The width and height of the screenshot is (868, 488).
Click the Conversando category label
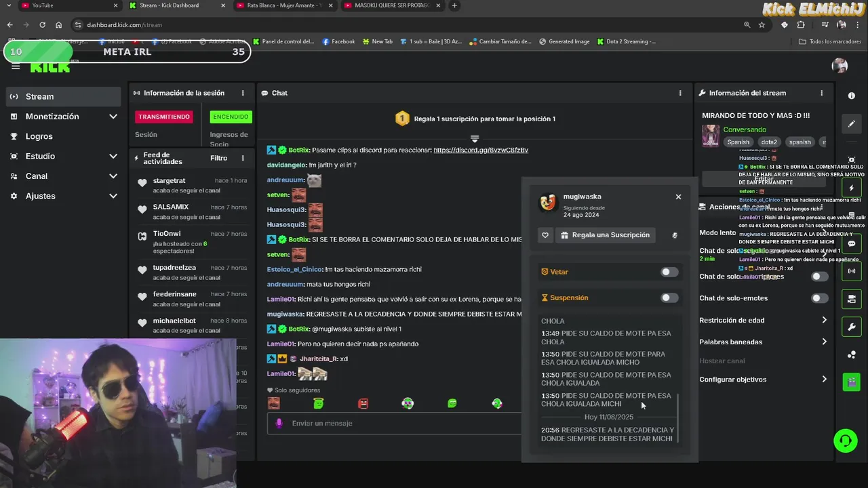(745, 129)
